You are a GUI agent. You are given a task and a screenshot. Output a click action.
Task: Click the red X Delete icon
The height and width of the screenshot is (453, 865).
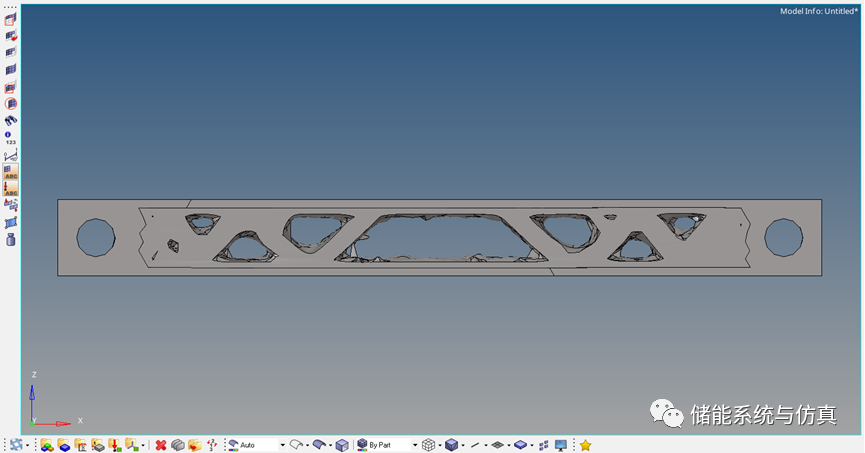tap(161, 445)
